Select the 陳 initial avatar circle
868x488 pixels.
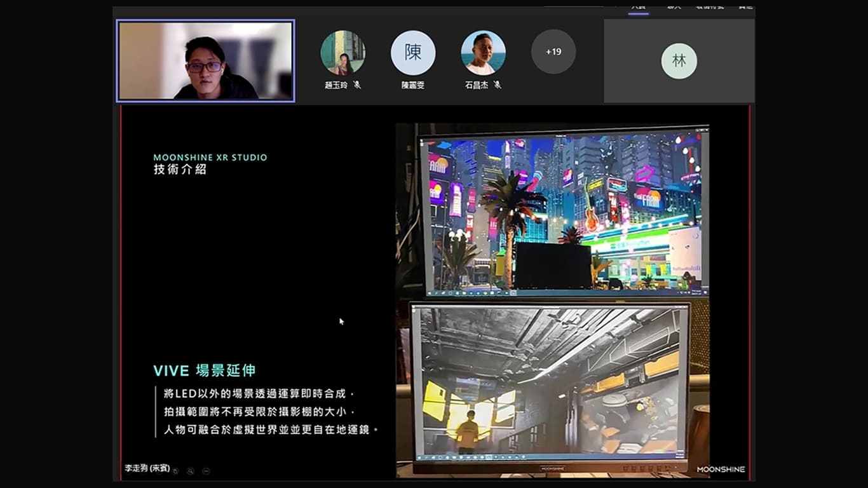[x=413, y=53]
